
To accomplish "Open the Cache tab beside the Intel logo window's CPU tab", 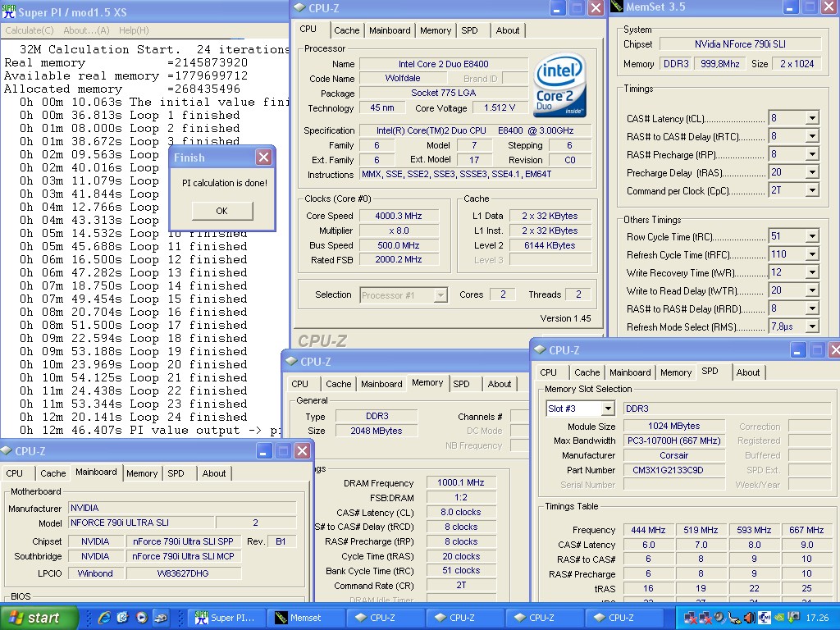I will click(x=347, y=30).
